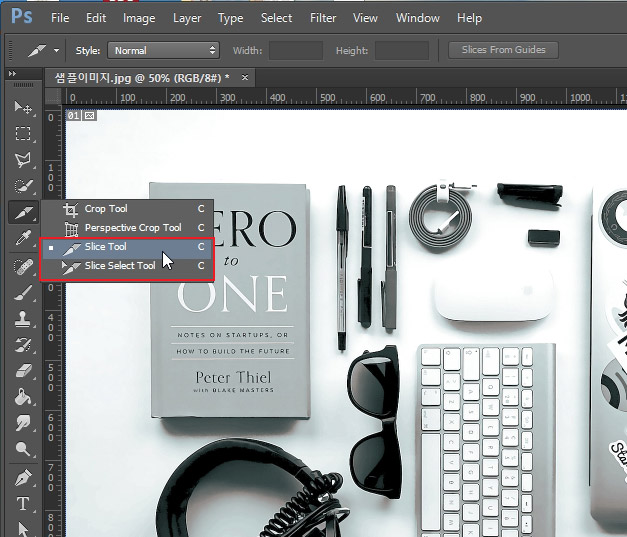Click the ruler origin corner box
The width and height of the screenshot is (627, 537).
(52, 97)
